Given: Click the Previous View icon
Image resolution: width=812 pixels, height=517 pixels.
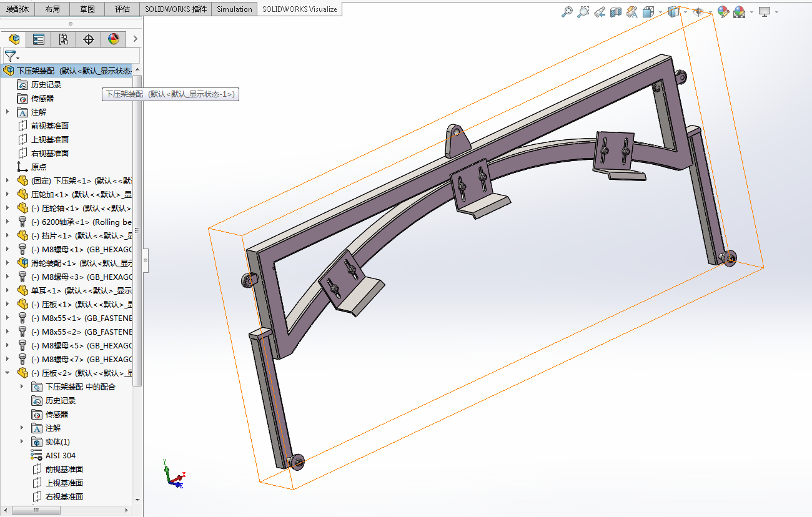Looking at the screenshot, I should [x=600, y=11].
